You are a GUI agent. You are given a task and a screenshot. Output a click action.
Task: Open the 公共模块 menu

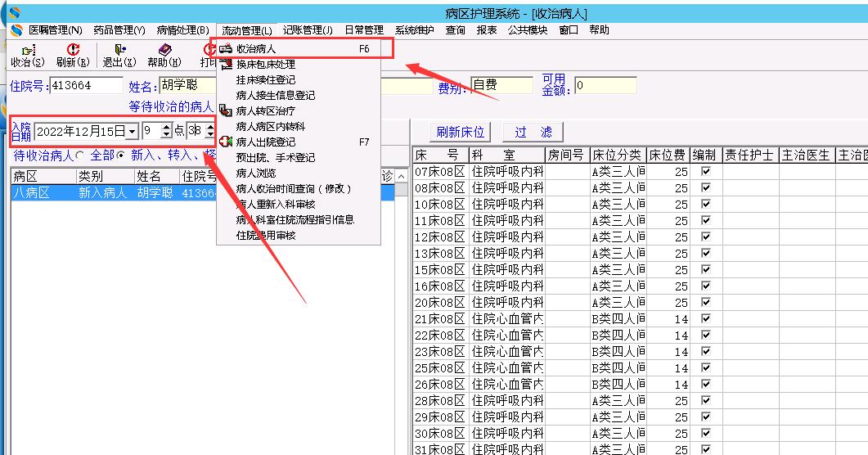click(x=528, y=30)
